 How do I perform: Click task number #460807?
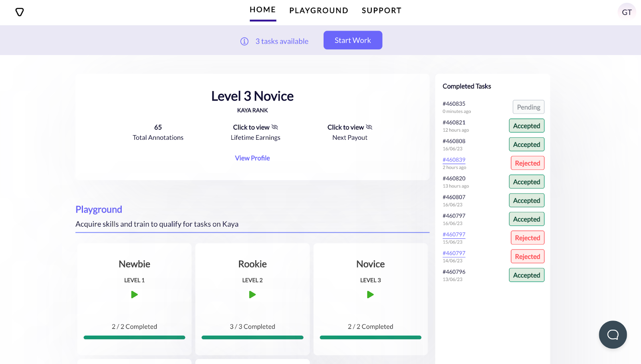click(x=454, y=197)
